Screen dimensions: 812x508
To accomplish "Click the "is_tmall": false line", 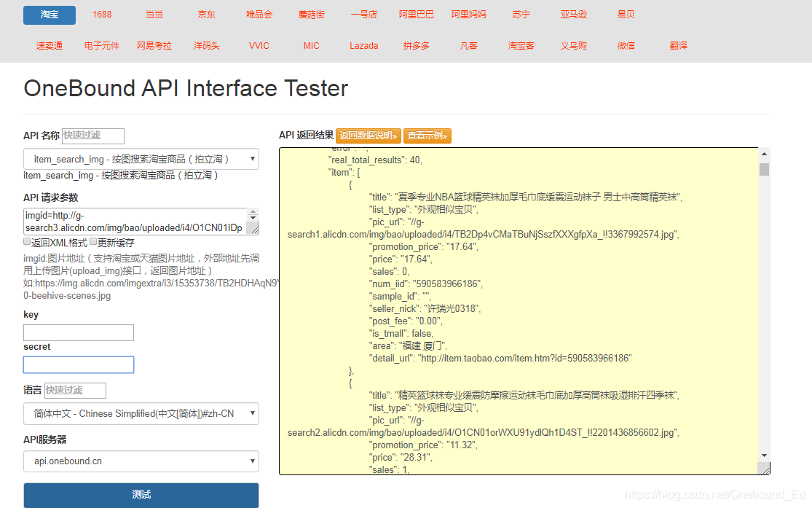I will pos(401,334).
